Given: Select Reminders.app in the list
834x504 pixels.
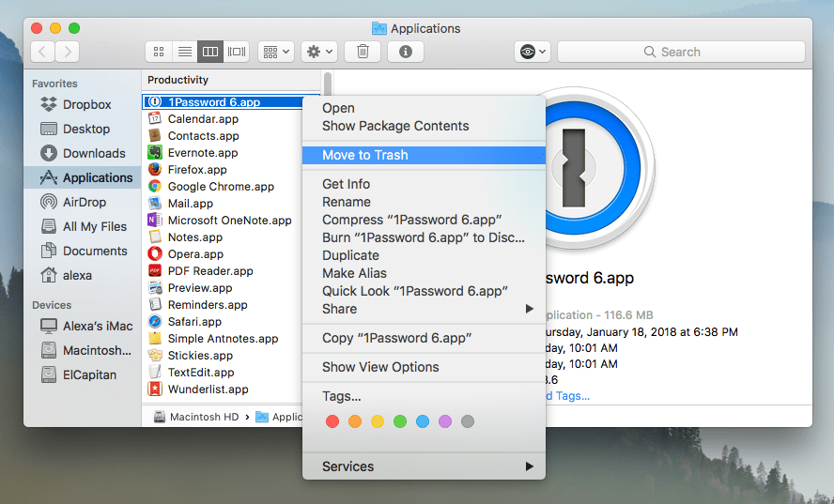Looking at the screenshot, I should (x=208, y=305).
